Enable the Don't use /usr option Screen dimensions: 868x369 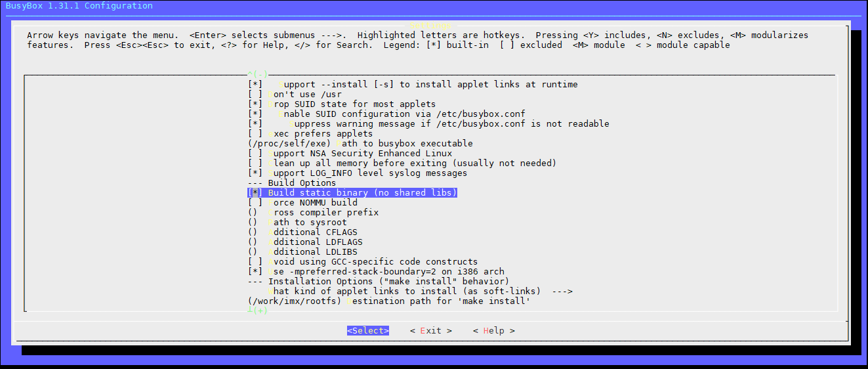click(295, 95)
